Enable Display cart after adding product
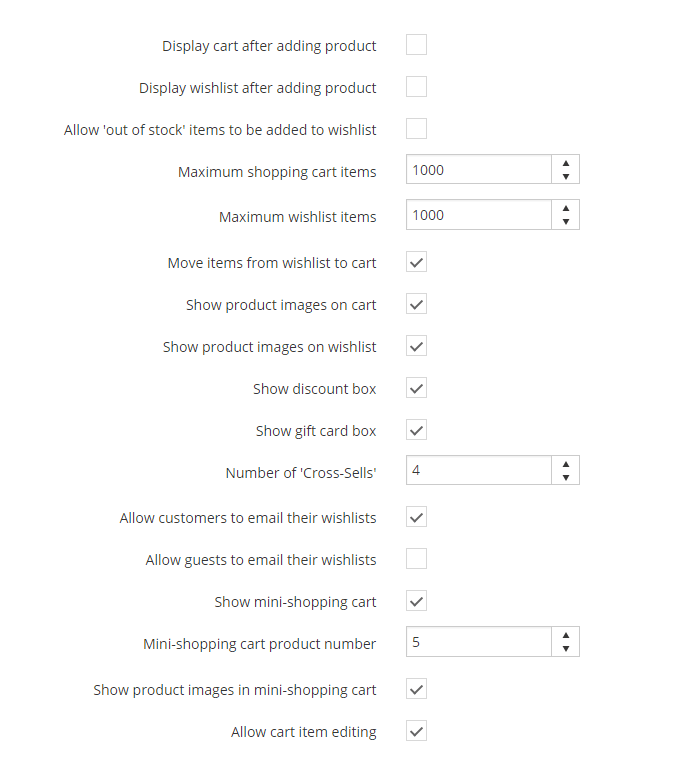 point(416,45)
